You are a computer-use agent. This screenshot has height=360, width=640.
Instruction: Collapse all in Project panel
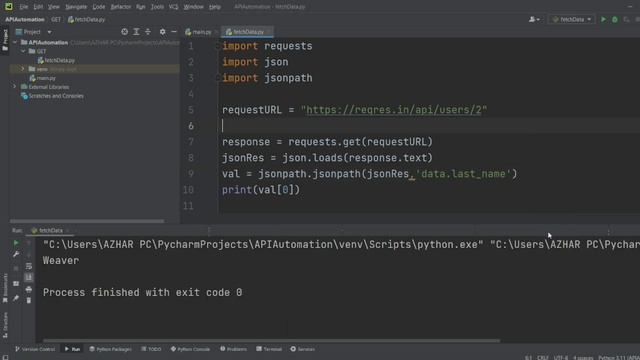[x=148, y=32]
